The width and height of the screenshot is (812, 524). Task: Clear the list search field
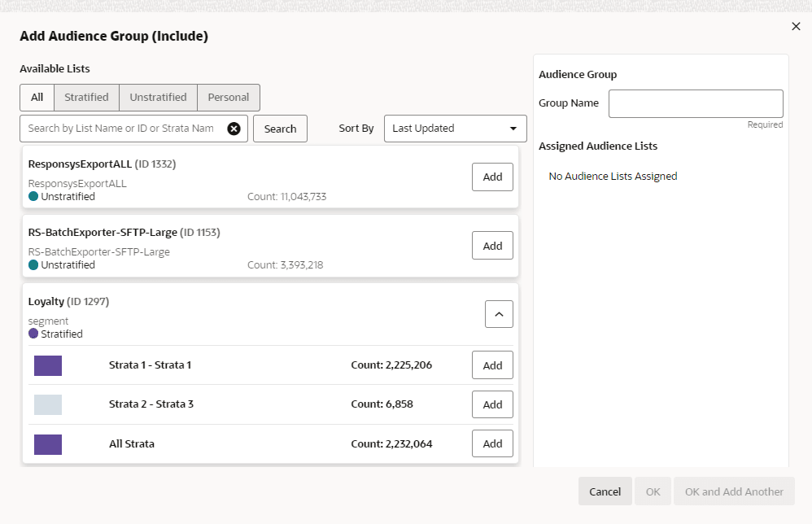234,129
